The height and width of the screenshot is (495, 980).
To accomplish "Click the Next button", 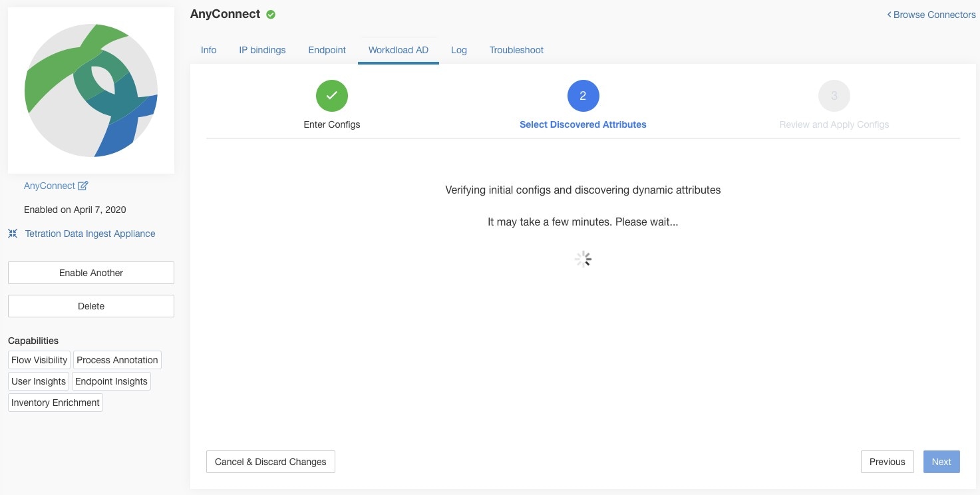I will [x=941, y=462].
